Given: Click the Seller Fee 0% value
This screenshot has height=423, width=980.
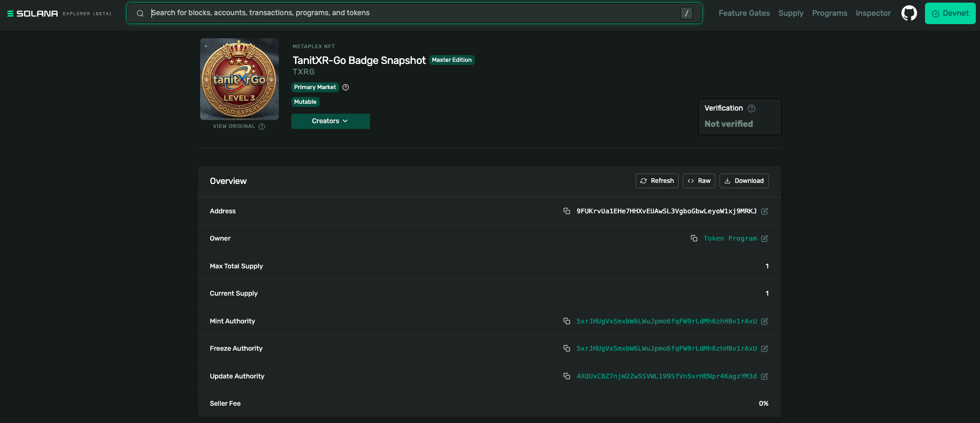Looking at the screenshot, I should click(764, 404).
